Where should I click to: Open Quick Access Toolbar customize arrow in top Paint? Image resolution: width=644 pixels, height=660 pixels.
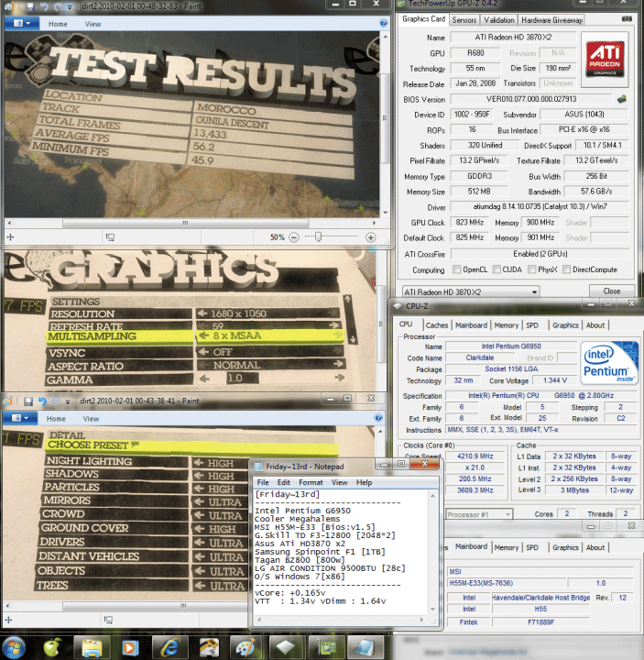pyautogui.click(x=70, y=7)
